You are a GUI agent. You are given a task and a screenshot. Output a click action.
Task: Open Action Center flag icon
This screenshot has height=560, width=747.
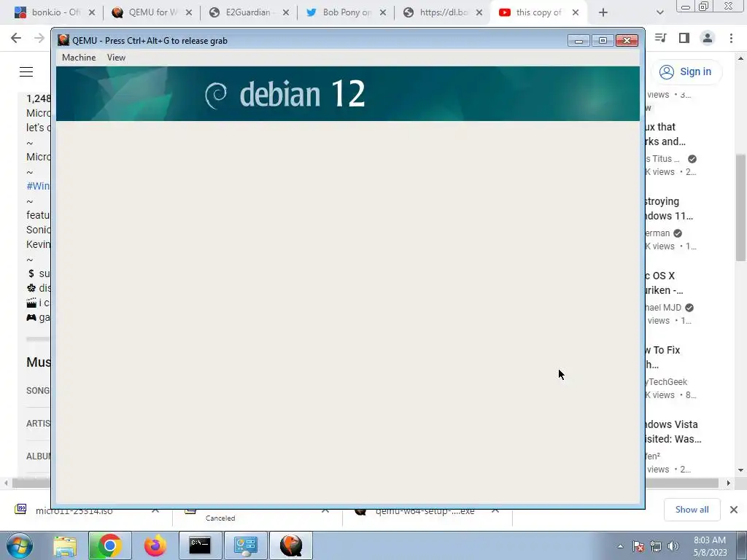point(638,546)
